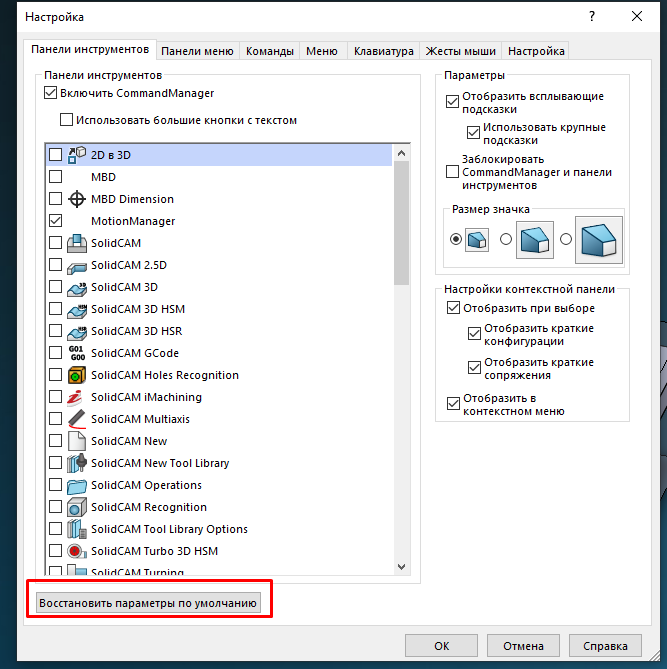
Task: Click the small icon size preview
Action: 477,240
